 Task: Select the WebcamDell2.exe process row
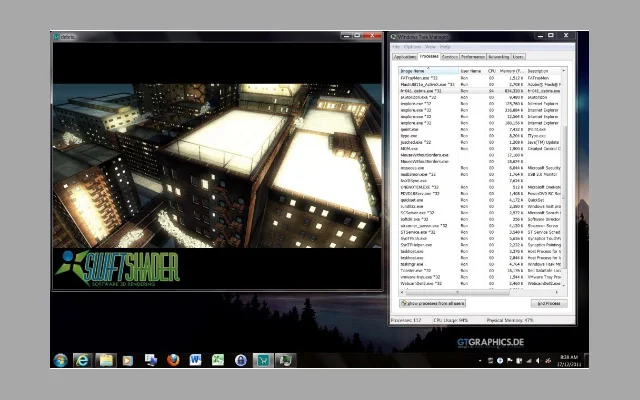click(480, 283)
